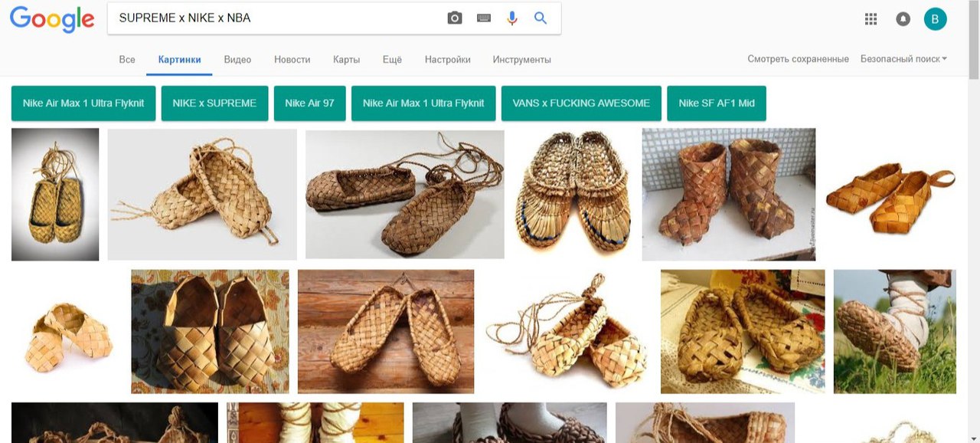Switch to the Новости tab
This screenshot has width=980, height=443.
click(292, 60)
